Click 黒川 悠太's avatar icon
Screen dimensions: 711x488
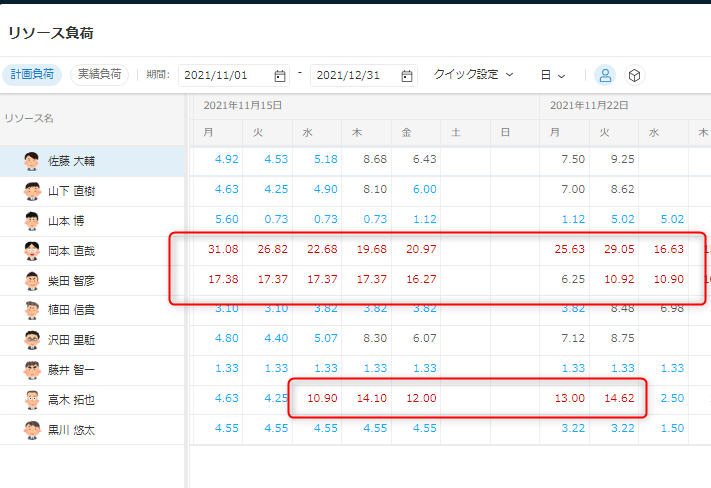tap(31, 430)
